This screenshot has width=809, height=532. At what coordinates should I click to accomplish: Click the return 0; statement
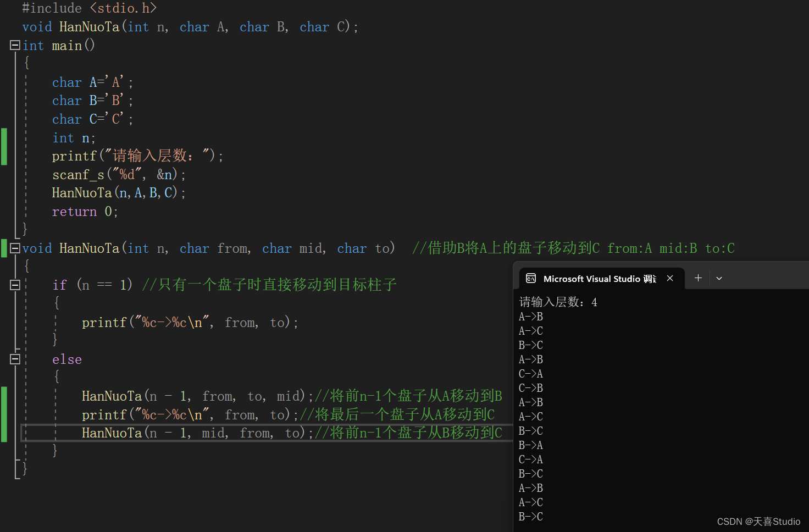pos(85,212)
